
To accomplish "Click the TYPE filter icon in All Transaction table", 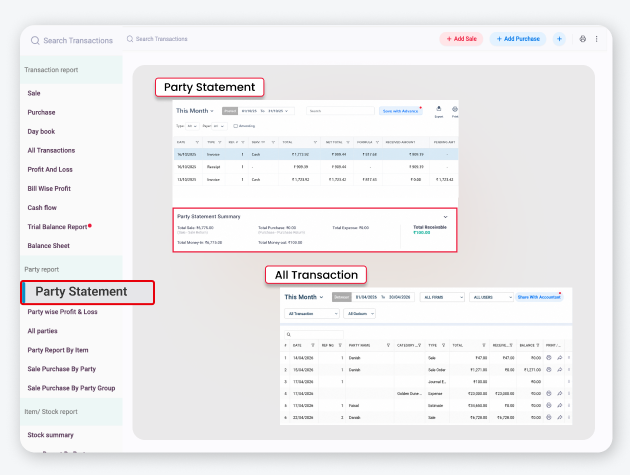I will pyautogui.click(x=444, y=345).
